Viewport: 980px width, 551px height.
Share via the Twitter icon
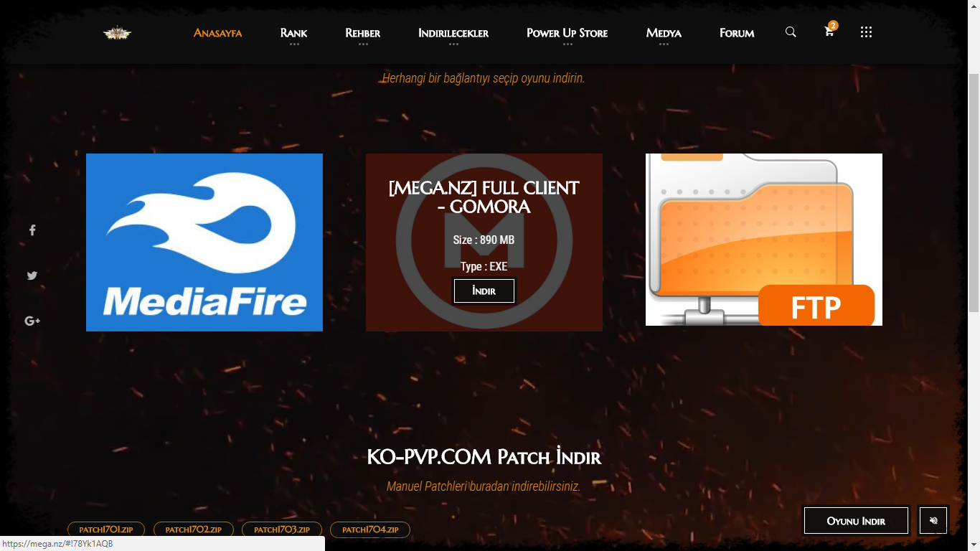(32, 275)
